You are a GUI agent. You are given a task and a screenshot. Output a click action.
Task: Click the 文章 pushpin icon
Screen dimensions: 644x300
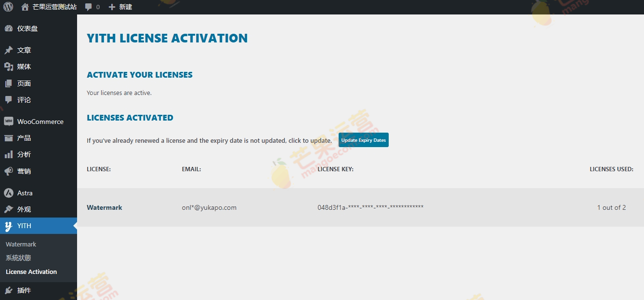(9, 50)
